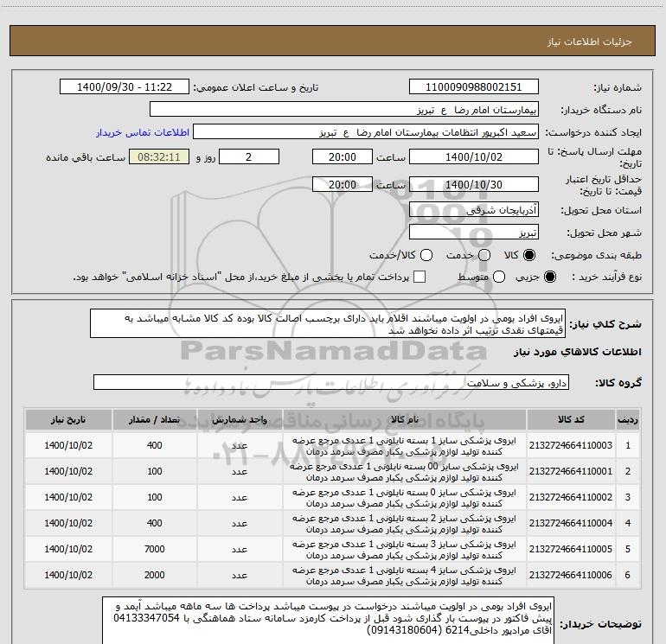The image size is (666, 644).
Task: Click quantity 2000 in row 6
Action: point(155,575)
